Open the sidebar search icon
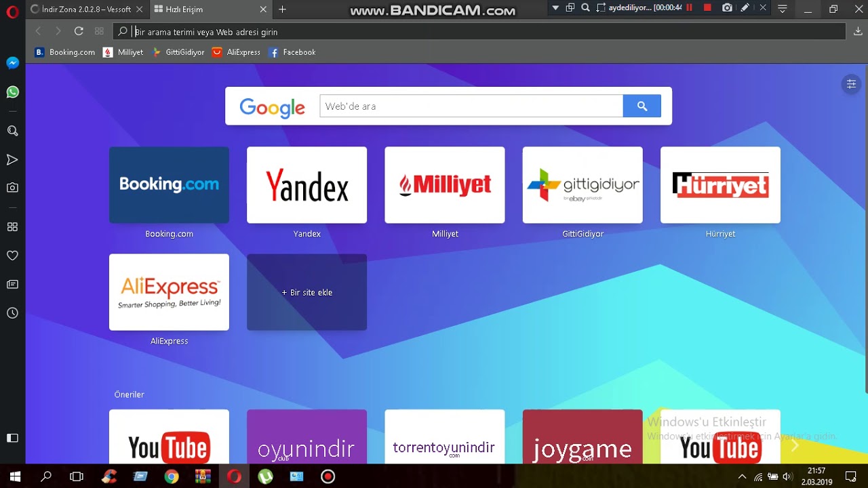The width and height of the screenshot is (868, 488). point(12,131)
